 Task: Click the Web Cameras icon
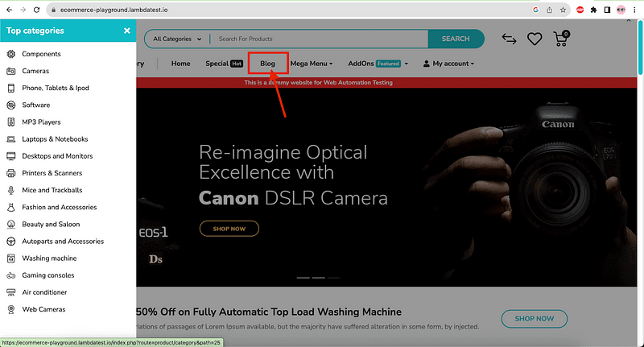11,310
